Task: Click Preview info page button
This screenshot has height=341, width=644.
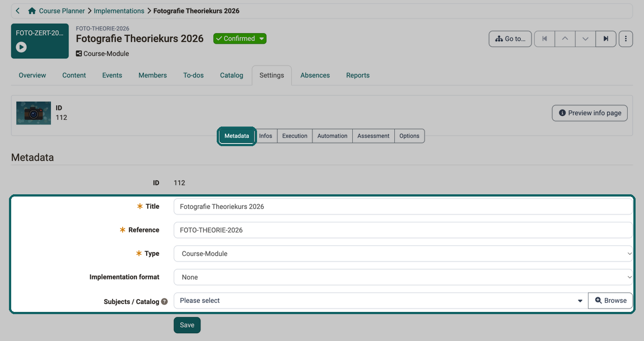Action: [590, 113]
